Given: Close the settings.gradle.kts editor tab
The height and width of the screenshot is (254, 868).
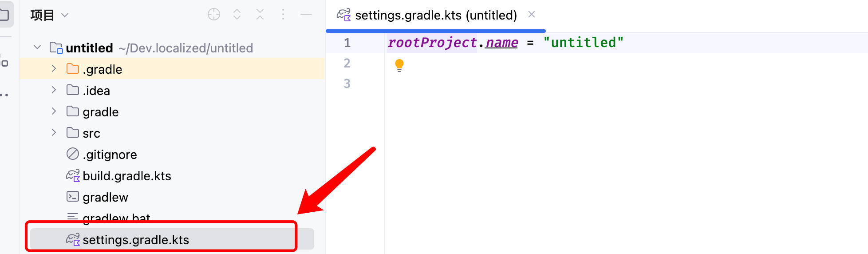Looking at the screenshot, I should 532,15.
